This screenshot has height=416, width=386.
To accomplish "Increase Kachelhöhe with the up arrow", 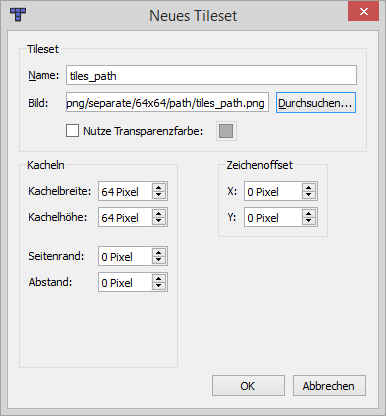I will tap(159, 214).
